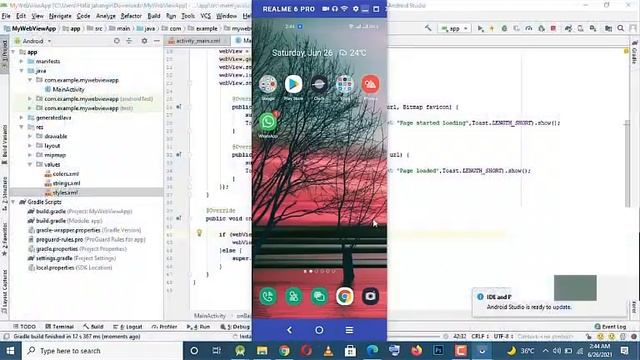
Task: Expand the layout folder
Action: coord(30,146)
